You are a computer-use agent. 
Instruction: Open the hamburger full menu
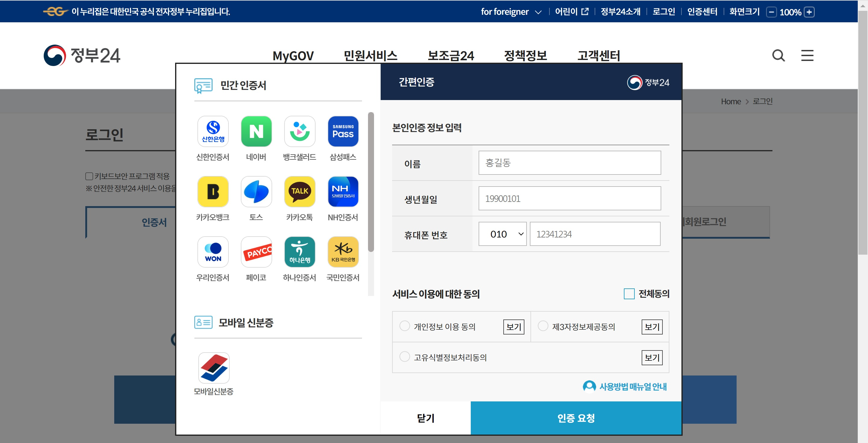(807, 55)
